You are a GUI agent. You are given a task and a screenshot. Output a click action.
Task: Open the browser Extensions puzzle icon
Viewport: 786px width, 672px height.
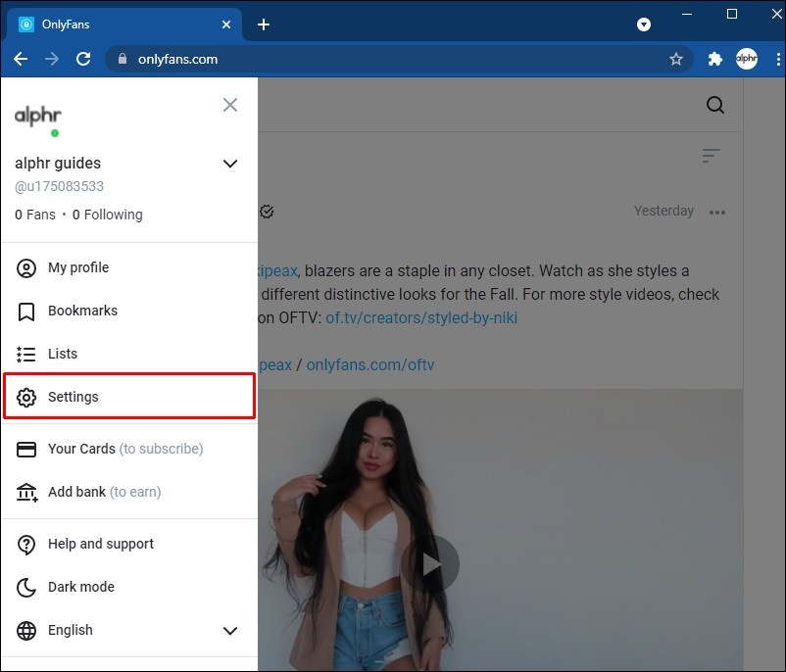coord(714,59)
